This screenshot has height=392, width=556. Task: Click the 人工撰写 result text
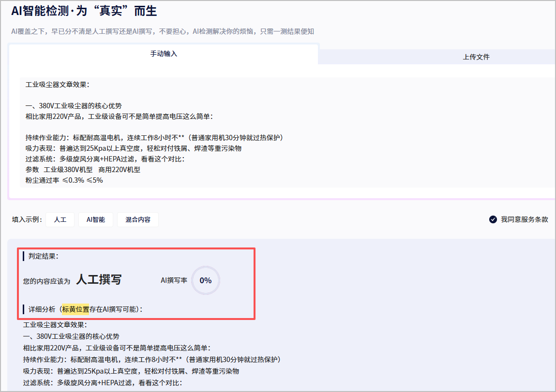tap(99, 280)
